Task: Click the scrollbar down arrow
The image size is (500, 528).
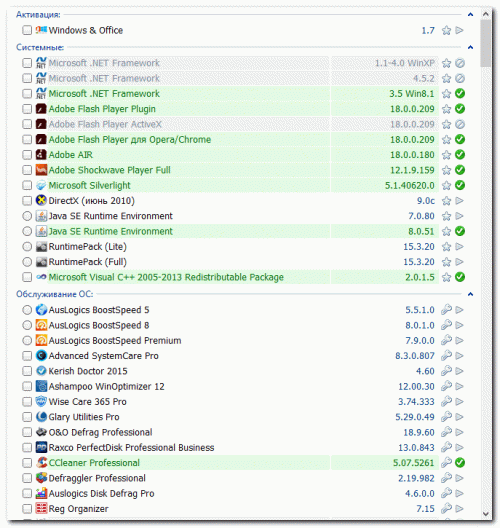Action: [486, 514]
